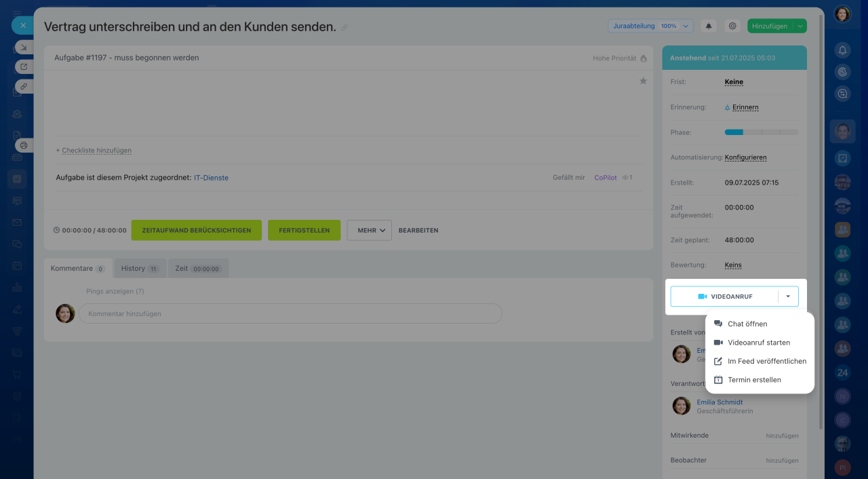This screenshot has height=479, width=868.
Task: Open the calendar icon in the left menu
Action: [17, 265]
